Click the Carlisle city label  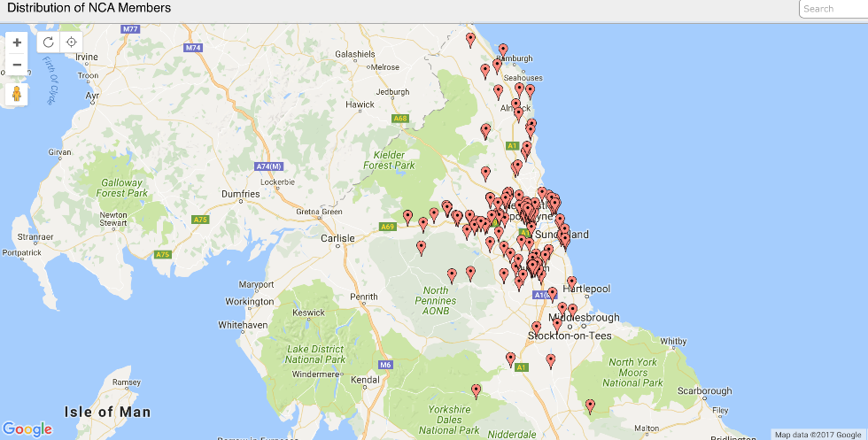(x=337, y=238)
